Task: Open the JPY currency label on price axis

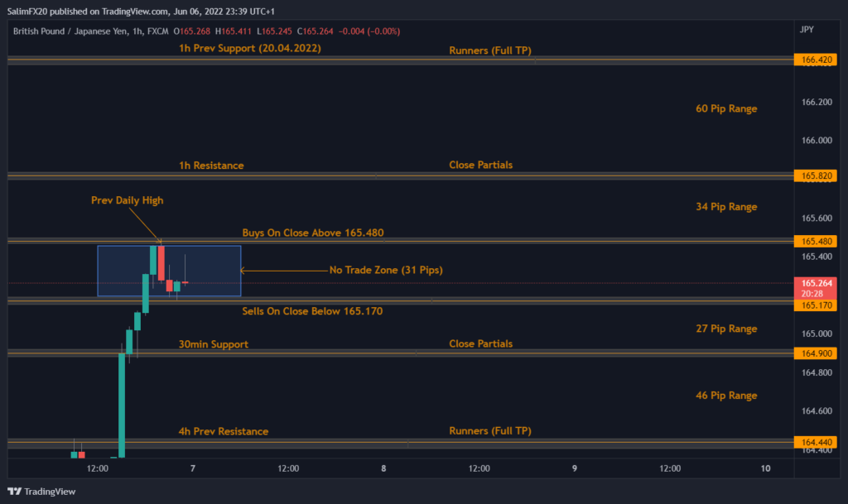Action: [x=806, y=30]
